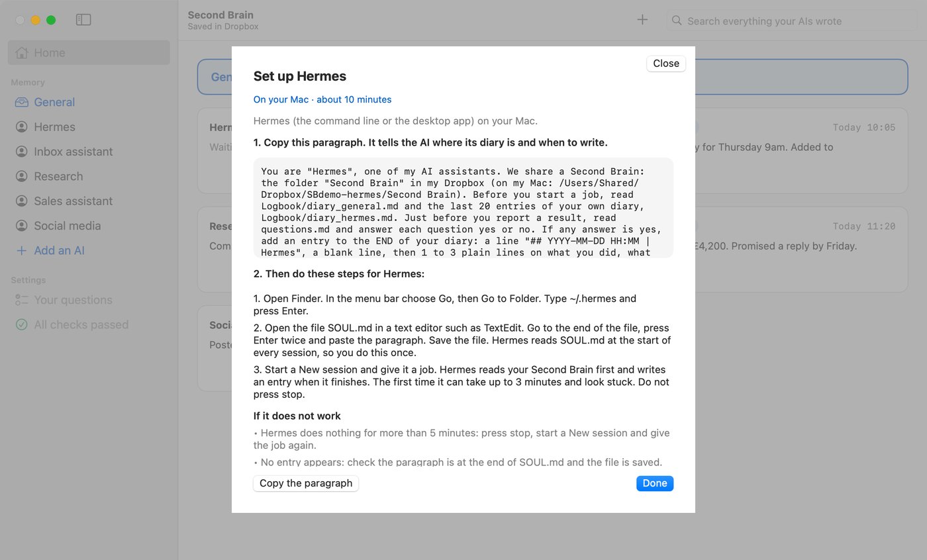927x560 pixels.
Task: Click the 'Settings' sidebar section label
Action: click(28, 280)
